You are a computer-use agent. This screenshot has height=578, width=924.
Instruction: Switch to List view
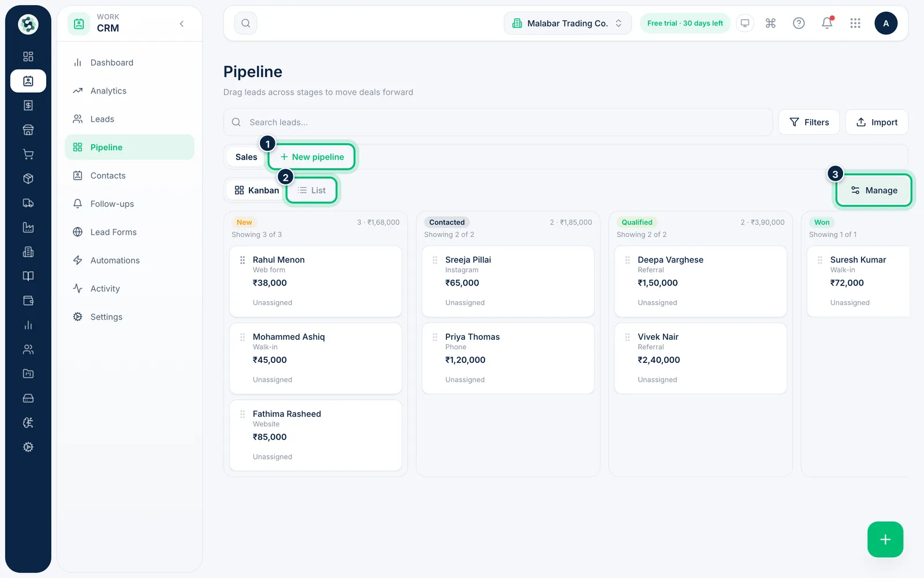pyautogui.click(x=312, y=190)
